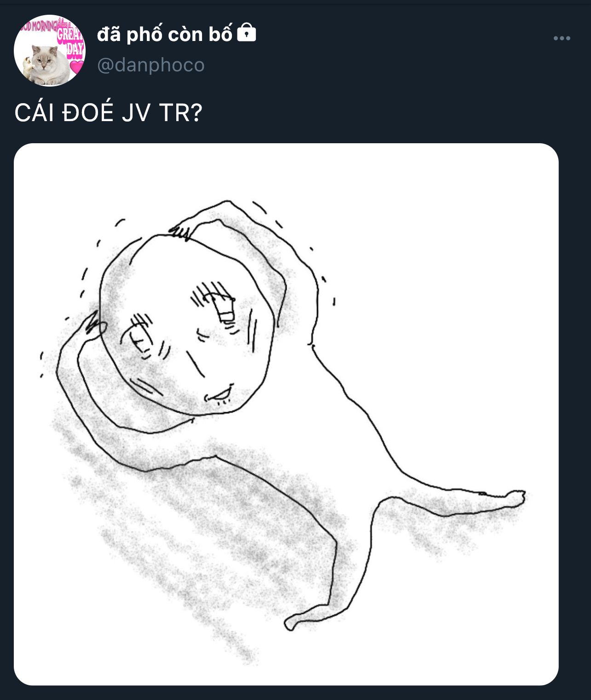Click the cat's face in the profile avatar
The image size is (591, 700).
[44, 61]
